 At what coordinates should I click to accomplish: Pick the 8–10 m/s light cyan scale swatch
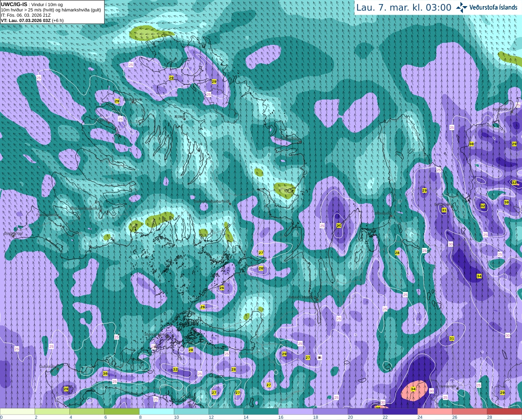point(157,411)
